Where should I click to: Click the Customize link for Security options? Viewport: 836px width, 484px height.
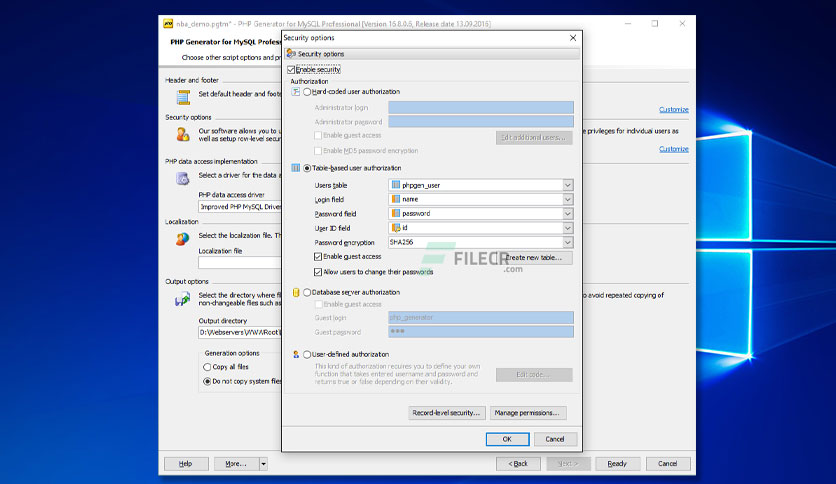tap(674, 149)
